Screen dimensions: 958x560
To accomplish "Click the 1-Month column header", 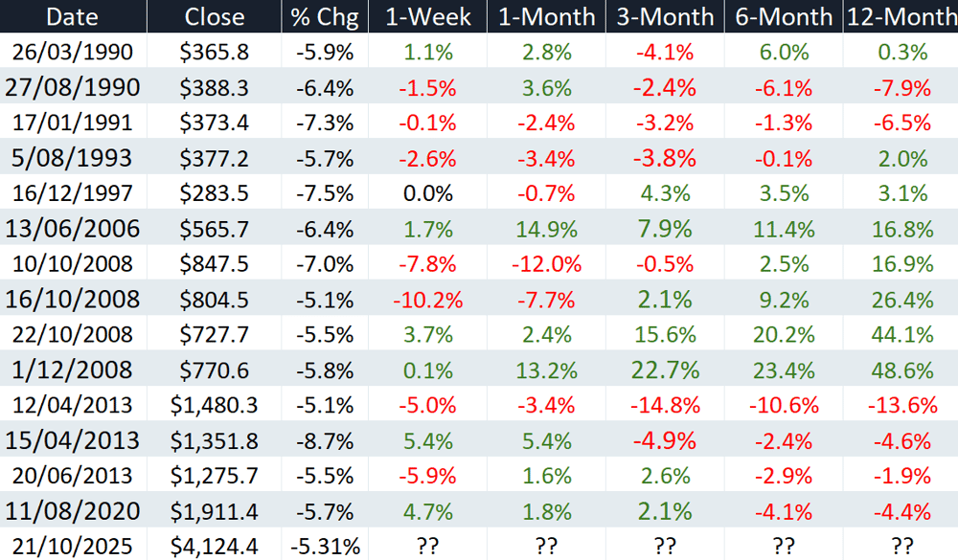I will tap(546, 16).
